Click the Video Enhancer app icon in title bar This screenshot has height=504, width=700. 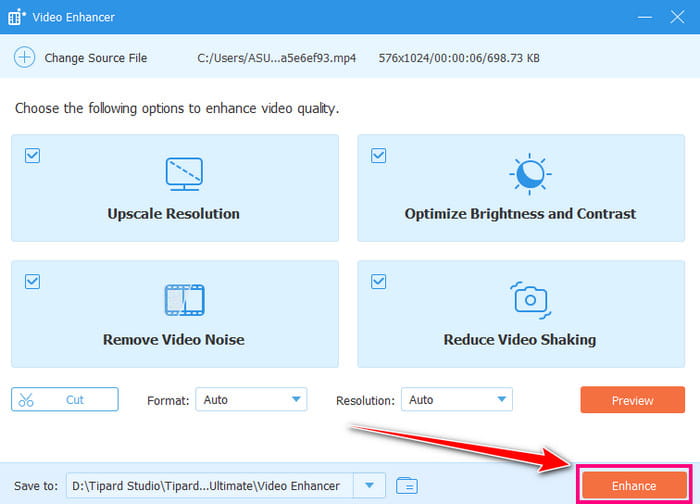pyautogui.click(x=17, y=17)
